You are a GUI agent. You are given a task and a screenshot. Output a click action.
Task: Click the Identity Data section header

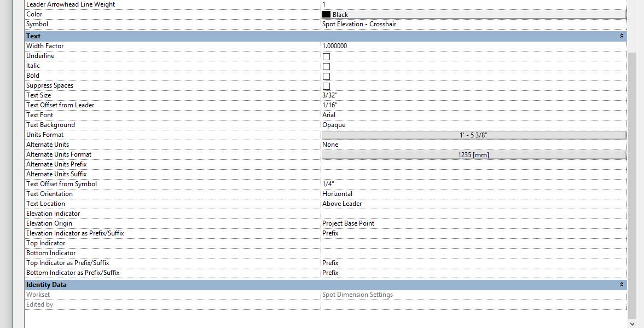tap(326, 284)
